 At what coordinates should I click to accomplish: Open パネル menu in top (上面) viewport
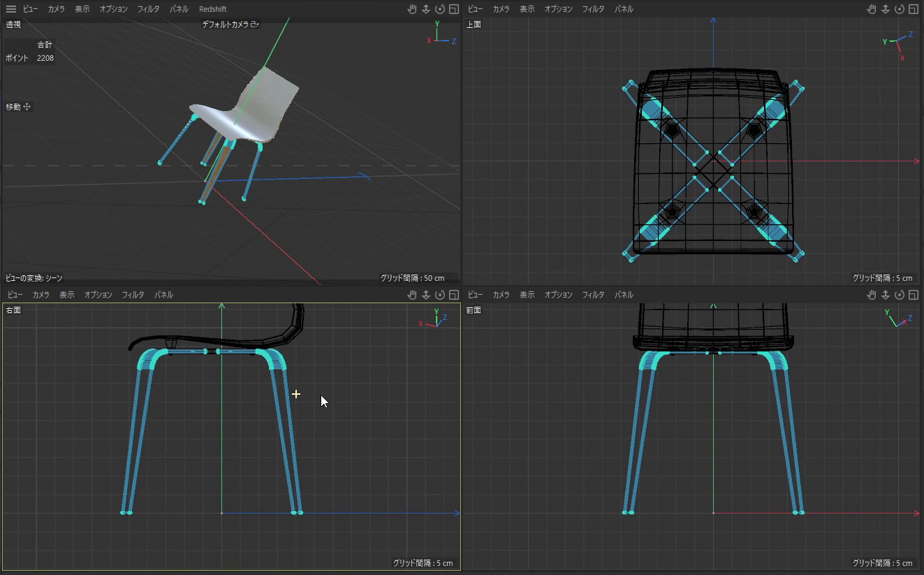[624, 9]
